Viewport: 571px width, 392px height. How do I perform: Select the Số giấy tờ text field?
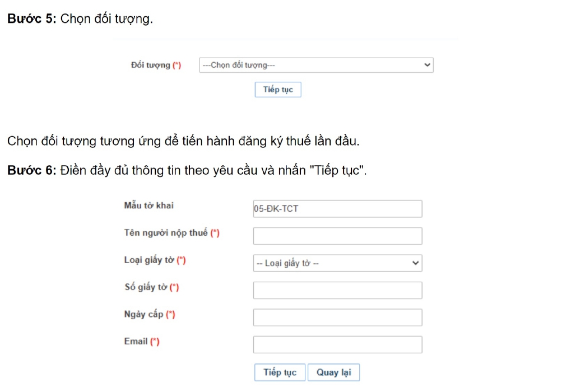pyautogui.click(x=337, y=290)
